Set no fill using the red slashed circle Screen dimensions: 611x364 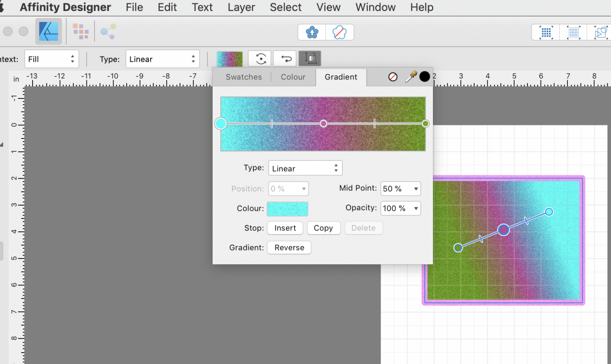point(393,77)
